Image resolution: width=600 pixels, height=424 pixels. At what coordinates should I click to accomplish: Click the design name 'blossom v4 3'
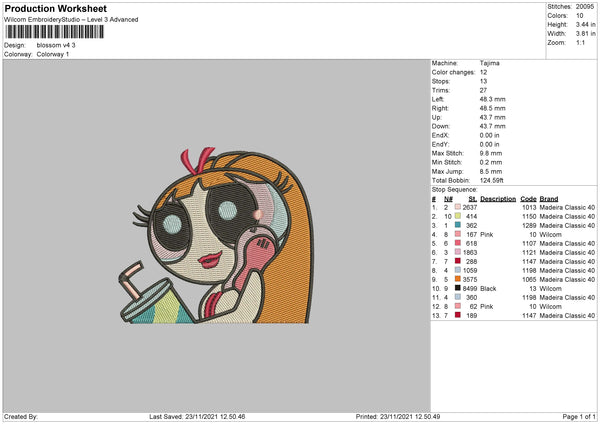click(x=56, y=45)
